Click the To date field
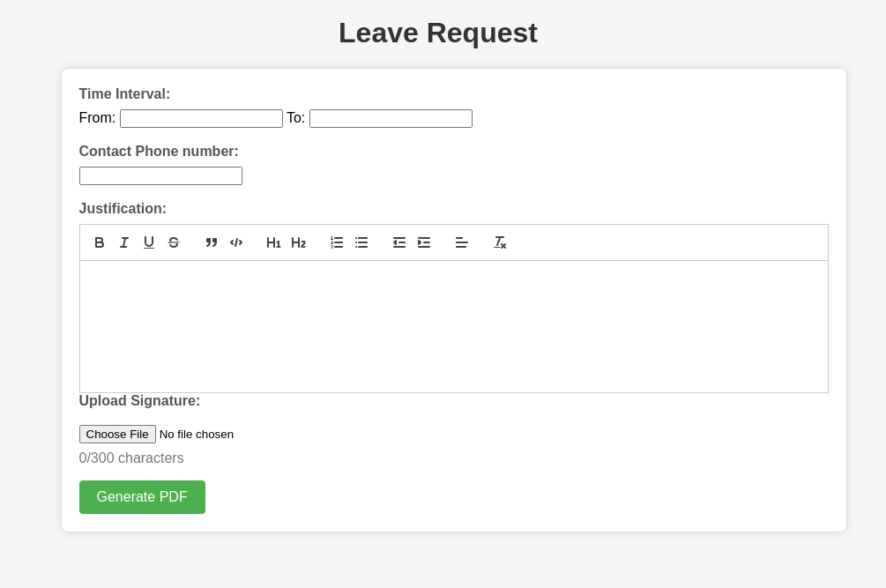Image resolution: width=886 pixels, height=588 pixels. click(x=391, y=119)
